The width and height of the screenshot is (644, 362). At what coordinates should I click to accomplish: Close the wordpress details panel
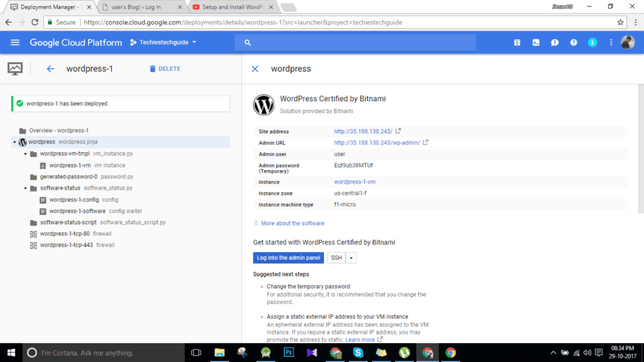[x=255, y=69]
